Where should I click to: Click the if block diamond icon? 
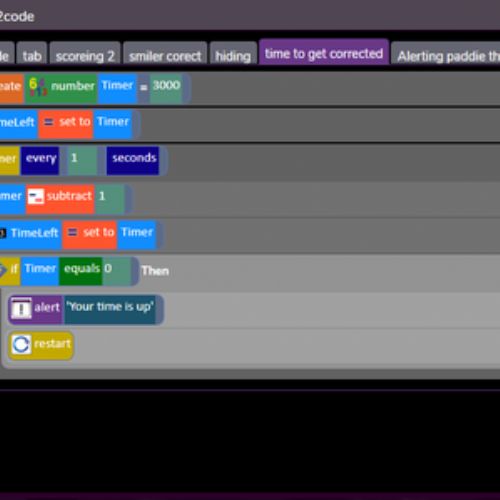click(x=2, y=270)
